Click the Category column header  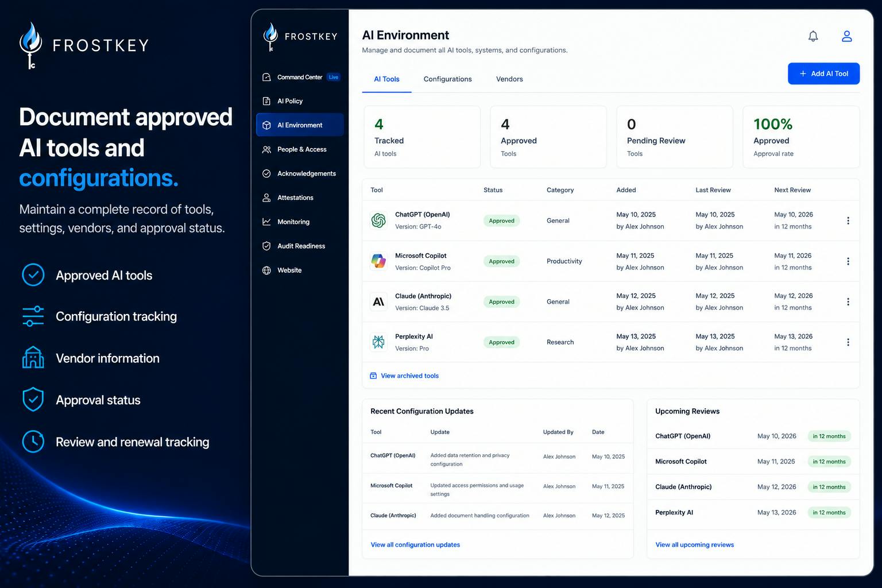pos(560,190)
